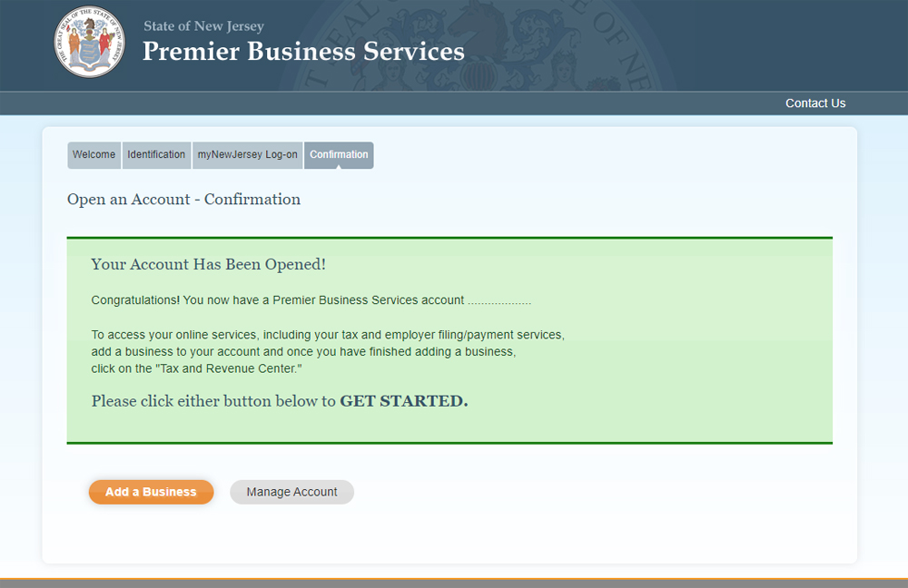Open the Confirmation tab
This screenshot has width=908, height=588.
click(339, 155)
